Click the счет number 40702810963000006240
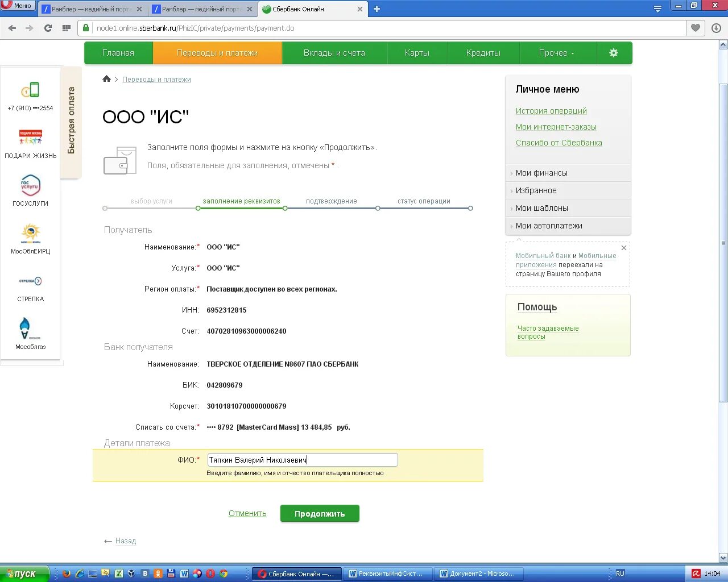This screenshot has height=582, width=728. pos(246,331)
